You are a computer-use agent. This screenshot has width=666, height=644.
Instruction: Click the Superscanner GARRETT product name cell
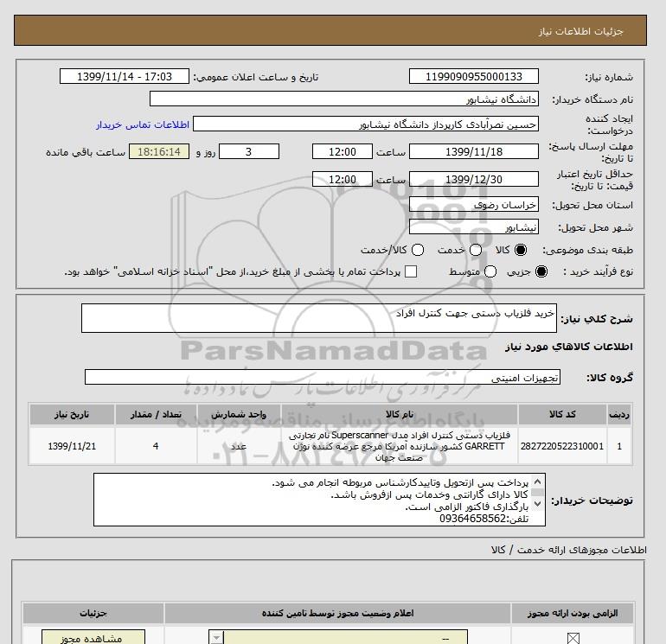400,446
